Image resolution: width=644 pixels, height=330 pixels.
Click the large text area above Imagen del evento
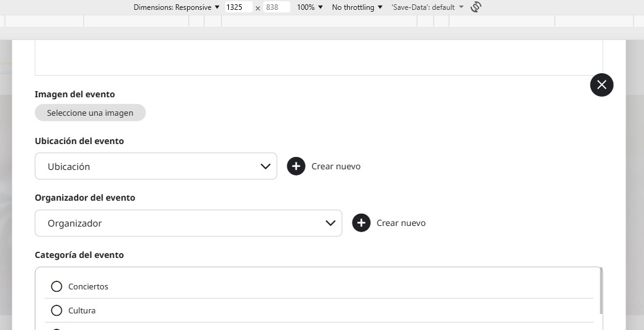(x=318, y=57)
